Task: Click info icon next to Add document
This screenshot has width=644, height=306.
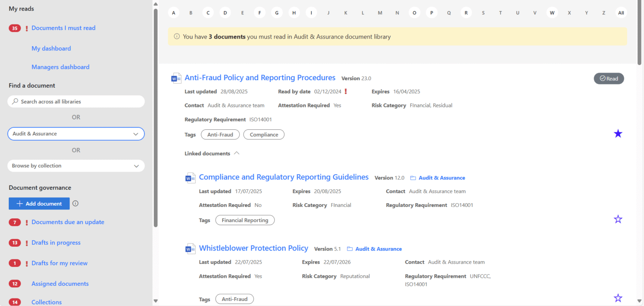Action: tap(75, 204)
